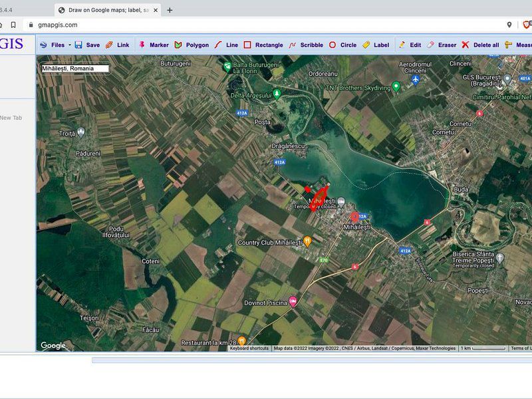Click the TNT Brothers Skydiving map pin

pyautogui.click(x=396, y=86)
